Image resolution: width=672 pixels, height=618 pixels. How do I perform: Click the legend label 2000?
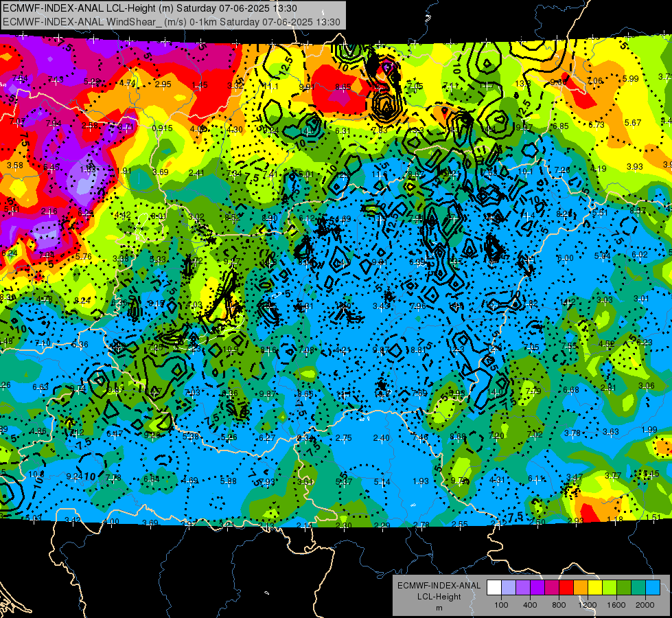pyautogui.click(x=645, y=605)
